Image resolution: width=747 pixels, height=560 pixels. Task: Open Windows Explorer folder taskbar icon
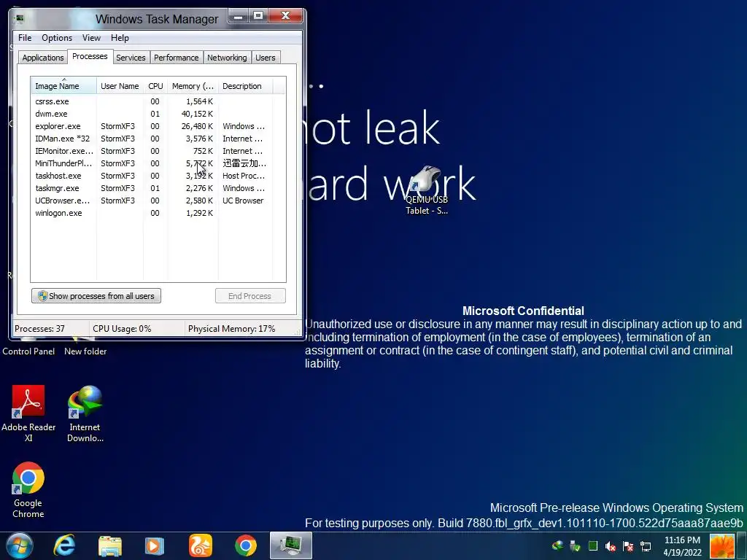click(110, 545)
